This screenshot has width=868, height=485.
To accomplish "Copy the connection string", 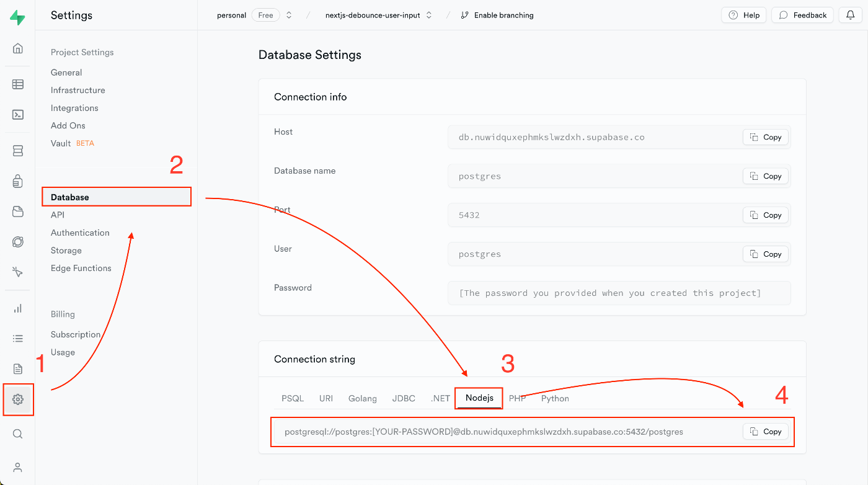I will [x=766, y=432].
